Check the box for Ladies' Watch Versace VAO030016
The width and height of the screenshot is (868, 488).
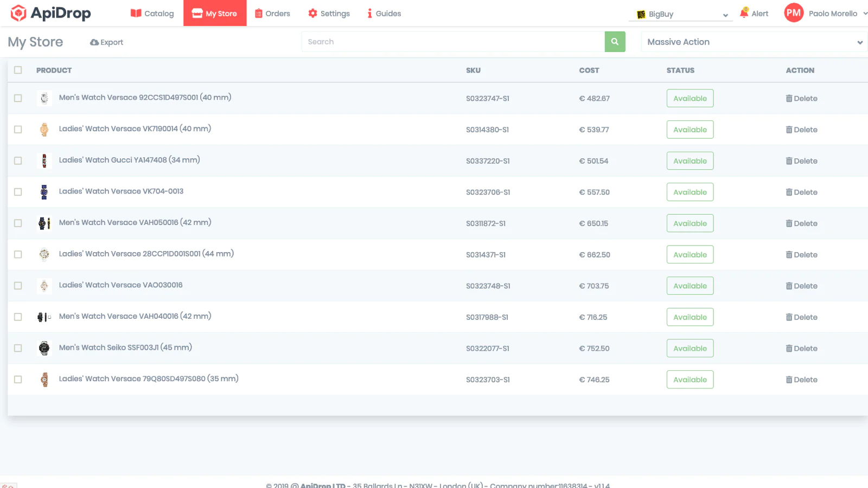pyautogui.click(x=18, y=286)
